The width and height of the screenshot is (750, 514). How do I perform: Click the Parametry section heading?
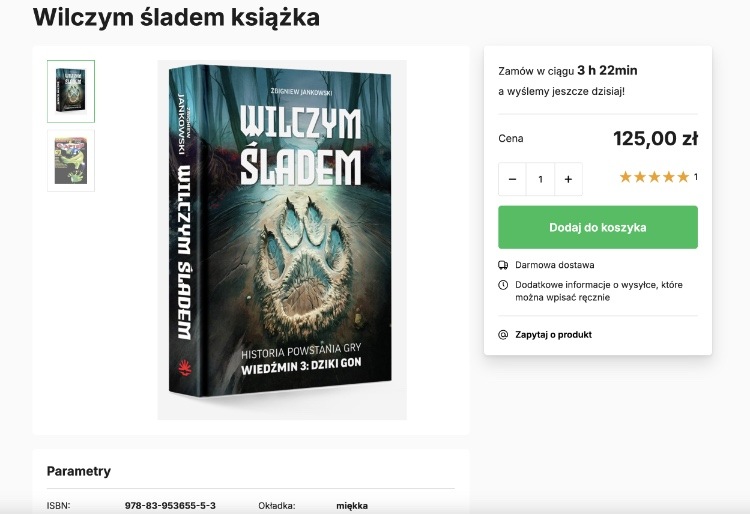pos(79,471)
